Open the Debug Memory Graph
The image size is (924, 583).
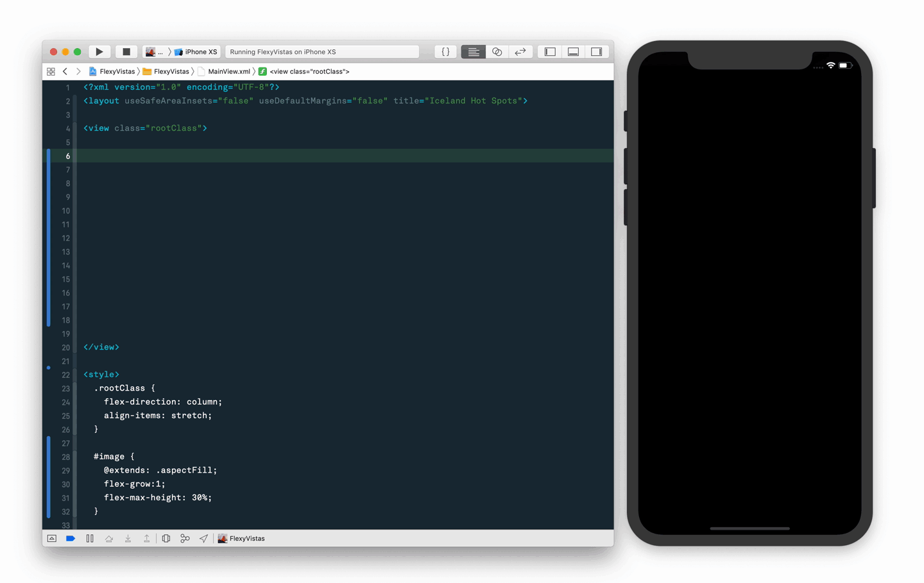point(185,539)
